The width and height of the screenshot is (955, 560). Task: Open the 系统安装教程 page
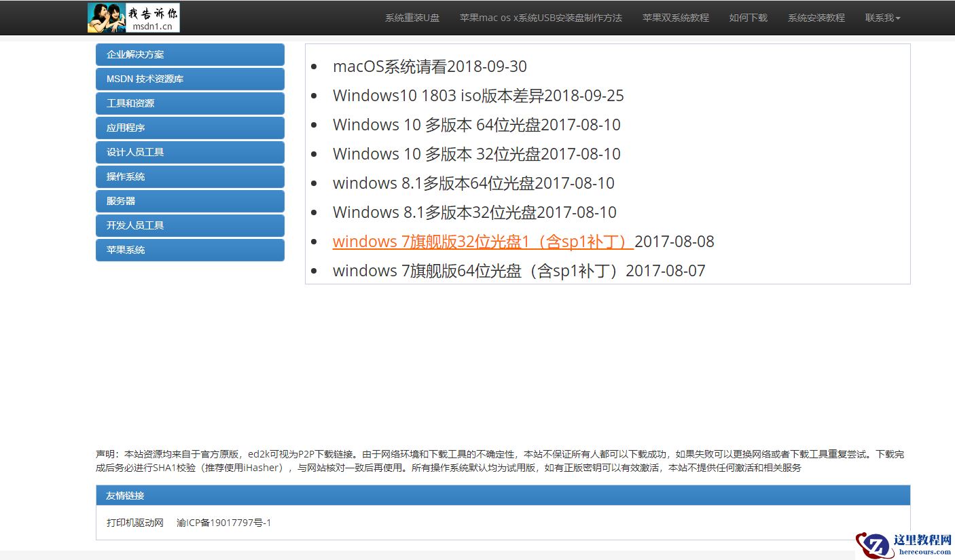tap(816, 18)
